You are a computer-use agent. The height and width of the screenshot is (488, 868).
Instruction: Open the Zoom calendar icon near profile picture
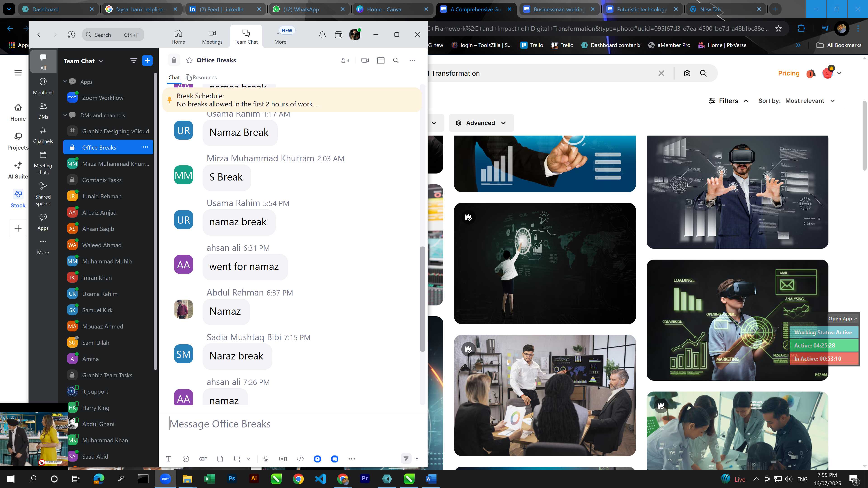point(338,35)
